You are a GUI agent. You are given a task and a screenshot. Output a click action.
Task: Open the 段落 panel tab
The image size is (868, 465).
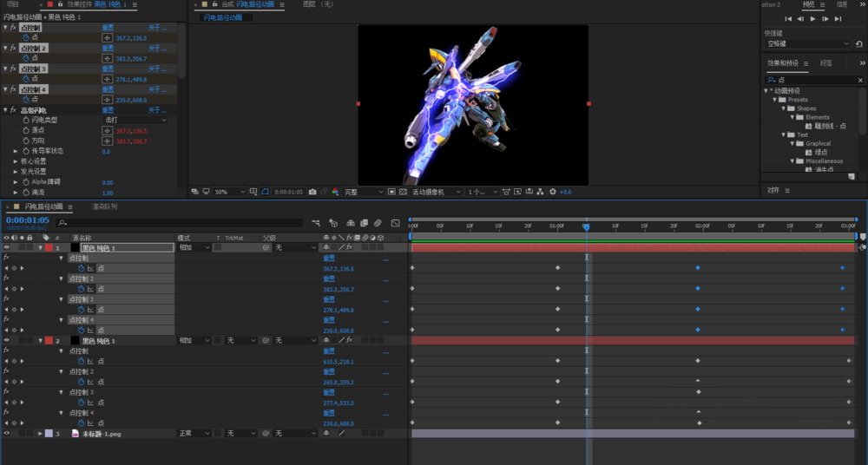(826, 63)
